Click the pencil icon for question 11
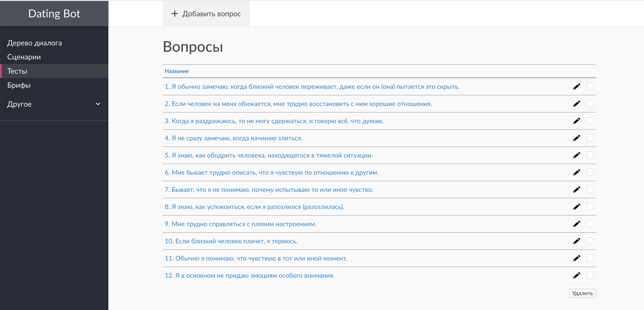This screenshot has width=644, height=310. tap(577, 258)
